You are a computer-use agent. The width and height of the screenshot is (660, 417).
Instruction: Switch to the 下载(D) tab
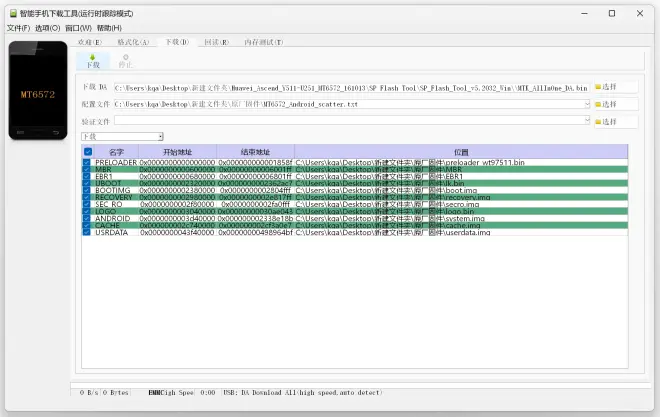pos(177,42)
